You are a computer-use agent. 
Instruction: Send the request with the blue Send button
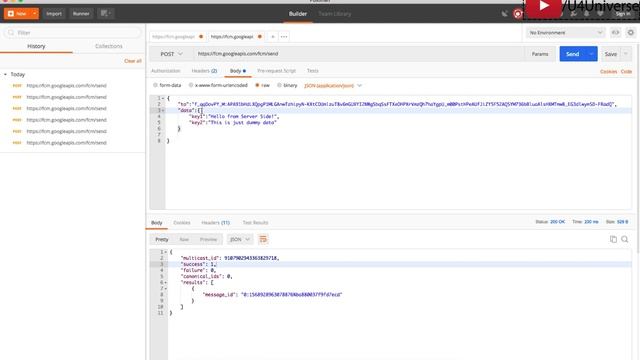[572, 54]
